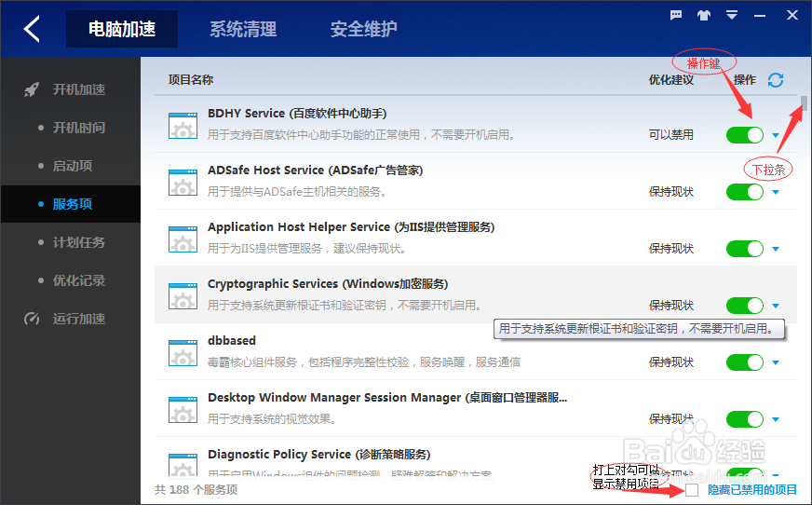Expand the dbbased options arrow
This screenshot has height=505, width=812.
(x=776, y=362)
